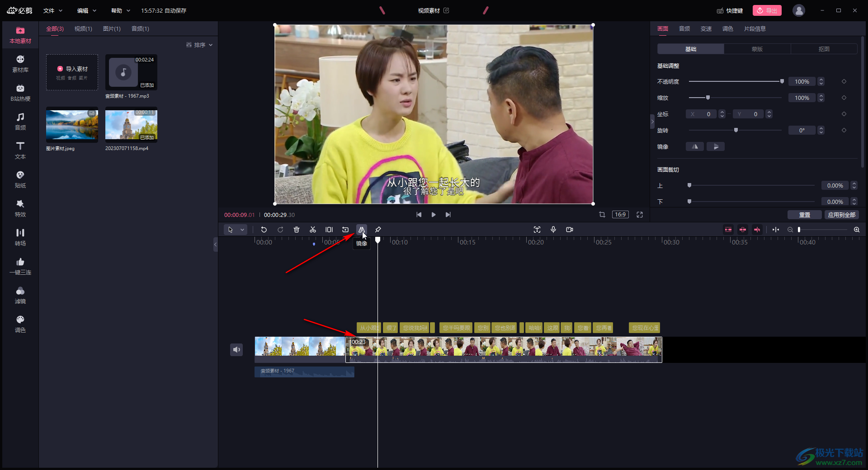Image resolution: width=868 pixels, height=470 pixels.
Task: Click the redo icon in timeline toolbar
Action: [x=280, y=230]
